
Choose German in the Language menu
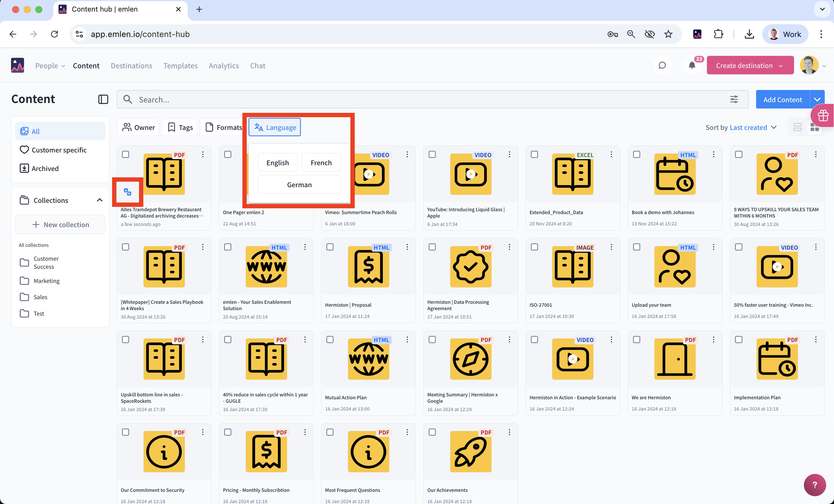pyautogui.click(x=299, y=184)
